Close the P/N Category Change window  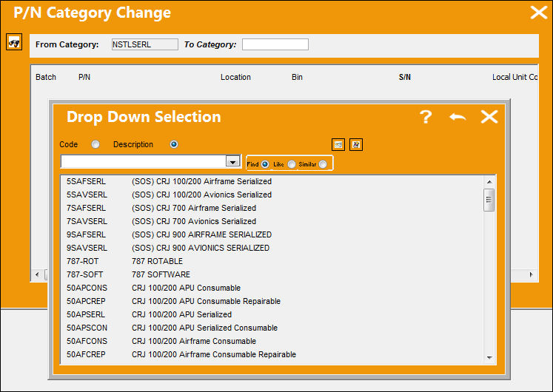click(x=539, y=13)
